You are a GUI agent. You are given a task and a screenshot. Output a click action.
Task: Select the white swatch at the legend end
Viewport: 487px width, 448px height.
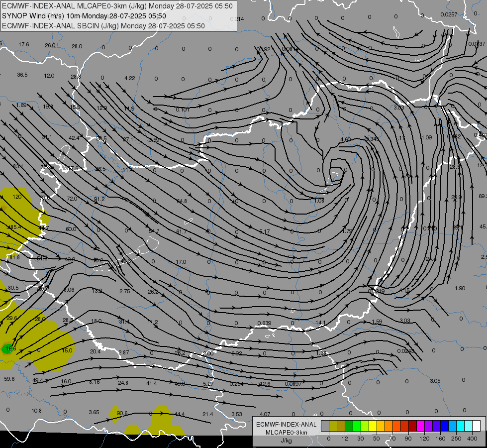click(477, 426)
